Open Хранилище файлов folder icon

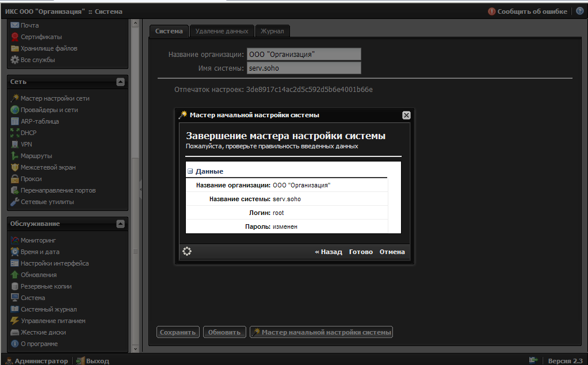[14, 48]
